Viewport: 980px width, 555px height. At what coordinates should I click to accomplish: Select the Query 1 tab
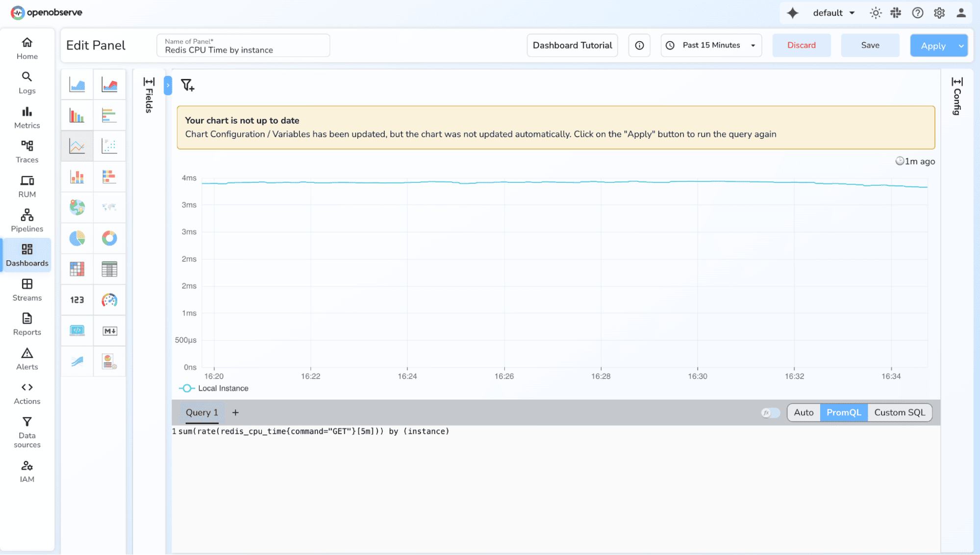coord(201,413)
